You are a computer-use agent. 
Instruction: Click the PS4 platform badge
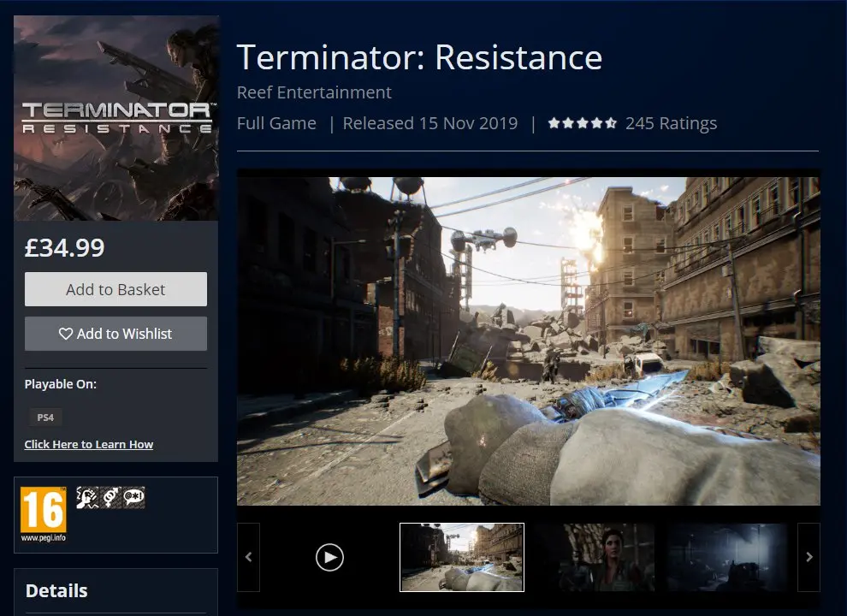(x=44, y=418)
